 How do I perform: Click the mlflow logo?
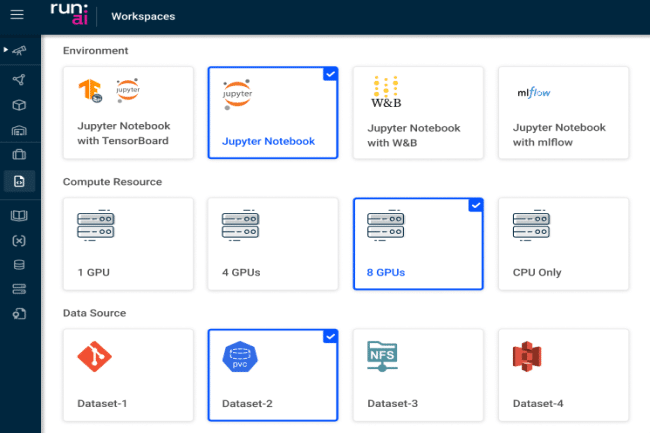click(x=534, y=92)
